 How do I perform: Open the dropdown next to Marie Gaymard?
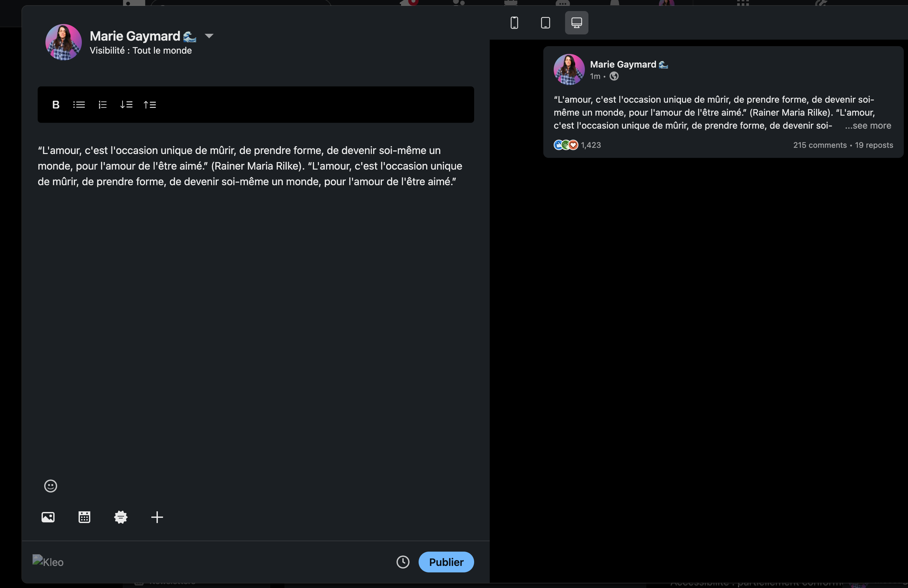(x=209, y=36)
